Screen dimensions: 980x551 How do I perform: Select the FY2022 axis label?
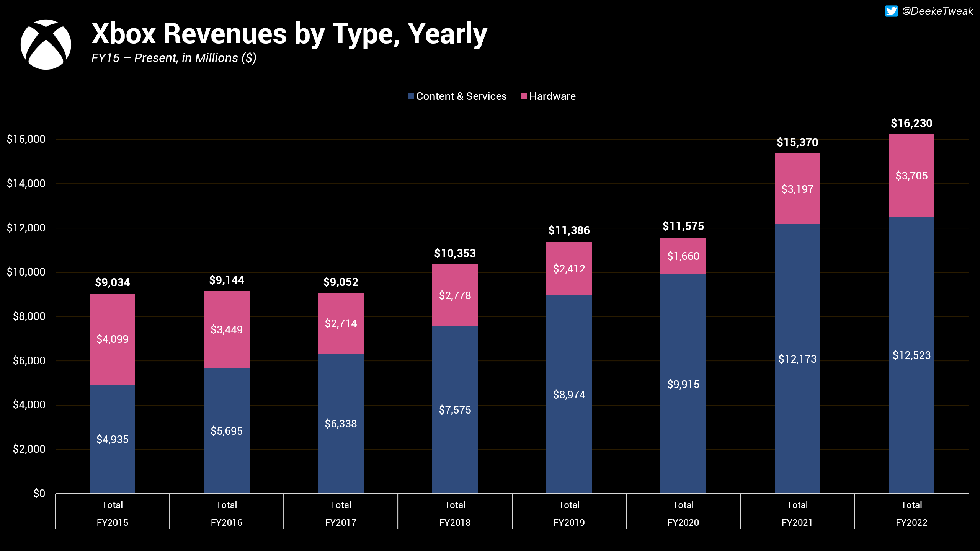(911, 522)
